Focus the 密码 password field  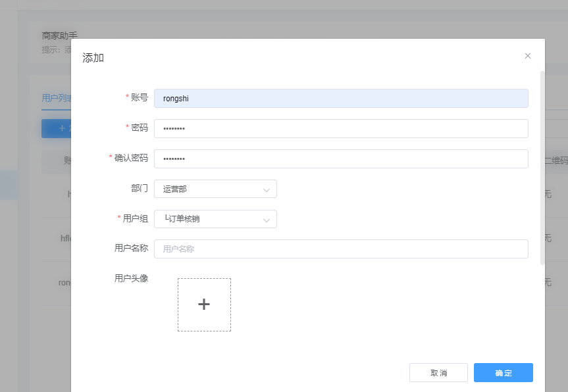(341, 128)
